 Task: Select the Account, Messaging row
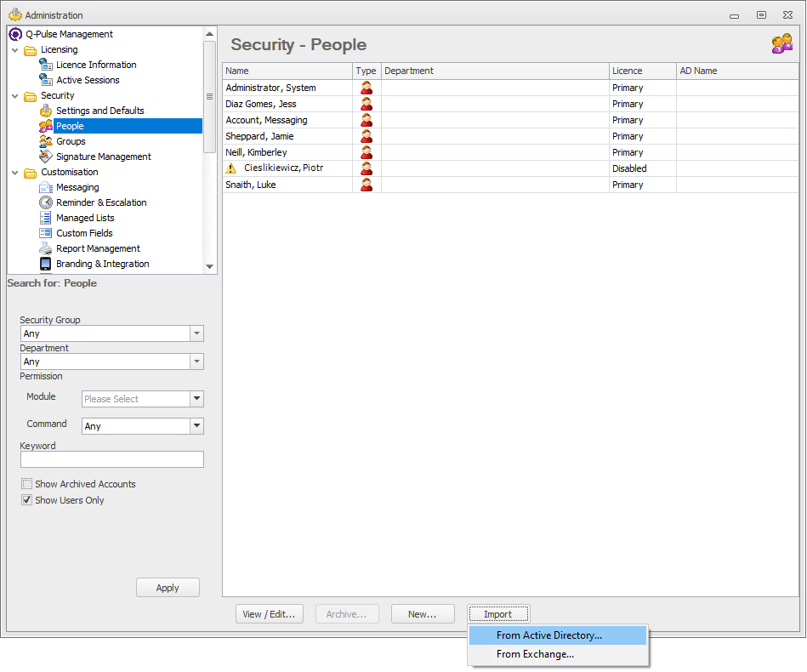point(510,120)
